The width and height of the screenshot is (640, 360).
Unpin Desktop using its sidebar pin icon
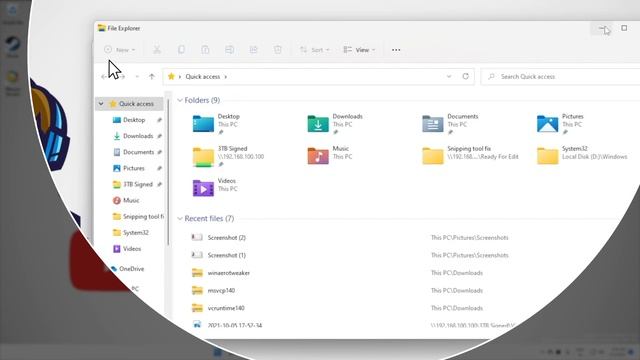(x=160, y=120)
